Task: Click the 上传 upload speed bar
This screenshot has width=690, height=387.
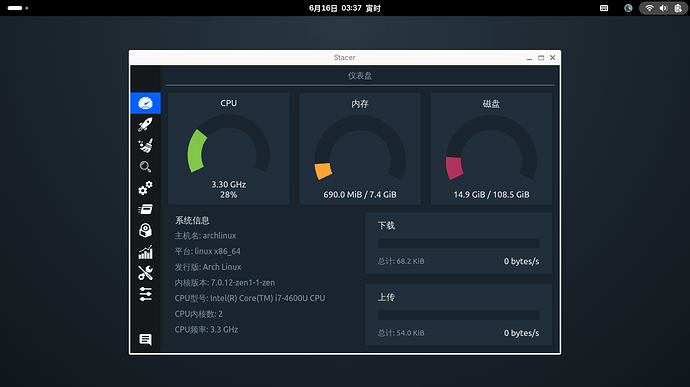Action: pyautogui.click(x=459, y=315)
